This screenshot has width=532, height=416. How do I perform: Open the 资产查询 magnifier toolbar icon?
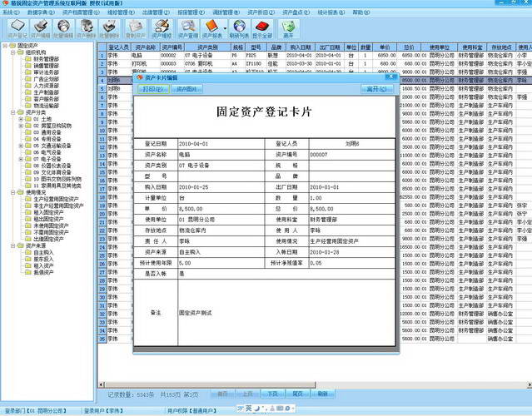pyautogui.click(x=188, y=28)
